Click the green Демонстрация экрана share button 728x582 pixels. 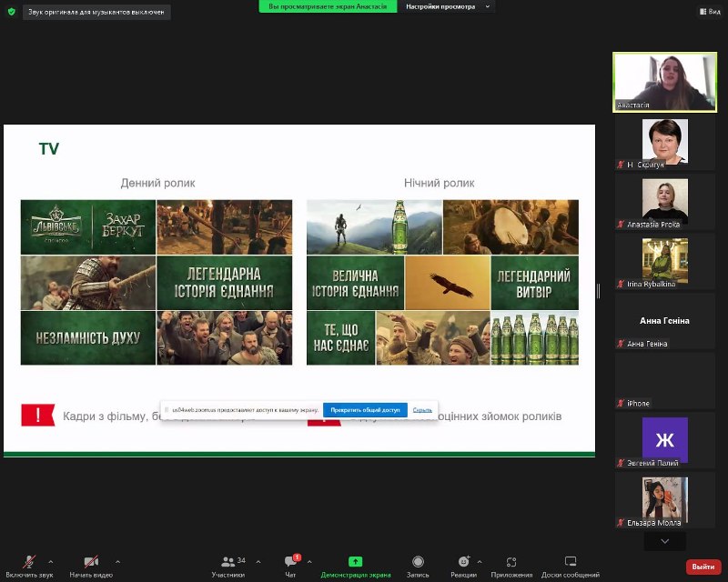click(355, 567)
